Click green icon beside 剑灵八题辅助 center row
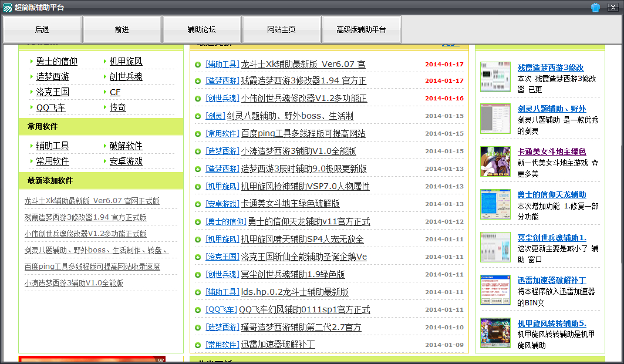 pyautogui.click(x=198, y=116)
